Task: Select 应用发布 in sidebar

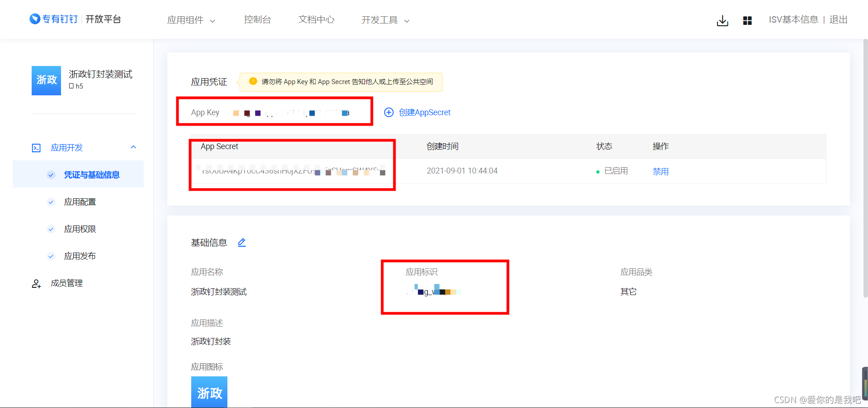Action: (80, 256)
